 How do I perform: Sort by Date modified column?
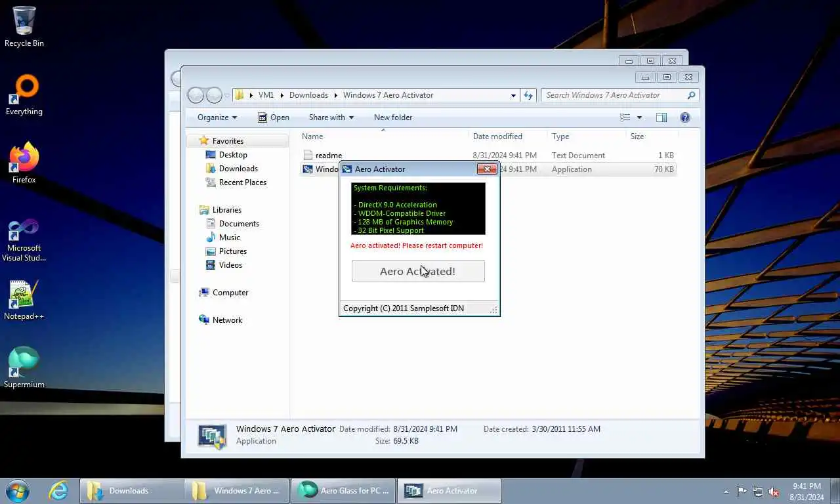click(x=509, y=136)
